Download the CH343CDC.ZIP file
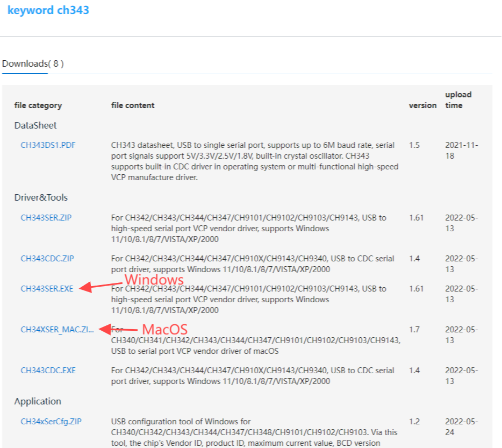 [47, 259]
